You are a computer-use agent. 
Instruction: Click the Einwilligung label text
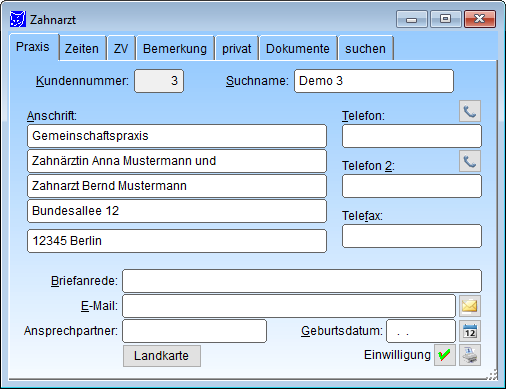397,355
